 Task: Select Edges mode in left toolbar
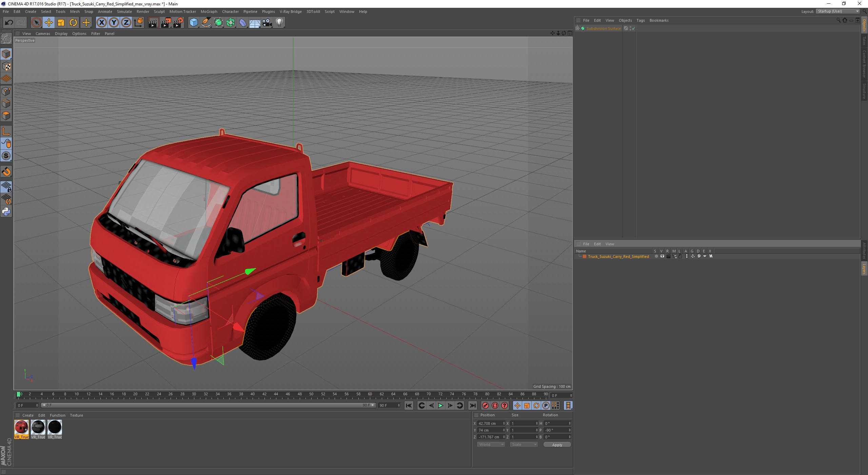coord(6,103)
